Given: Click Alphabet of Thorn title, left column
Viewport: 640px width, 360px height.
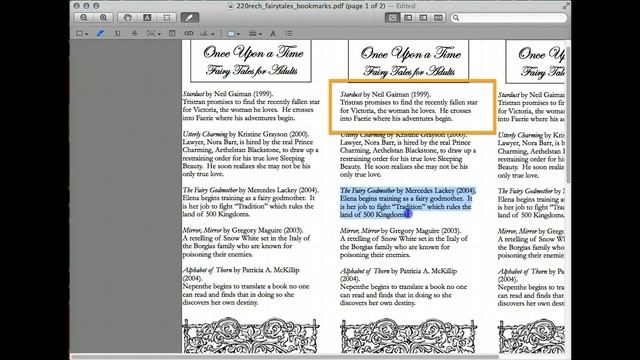Looking at the screenshot, I should click(207, 270).
